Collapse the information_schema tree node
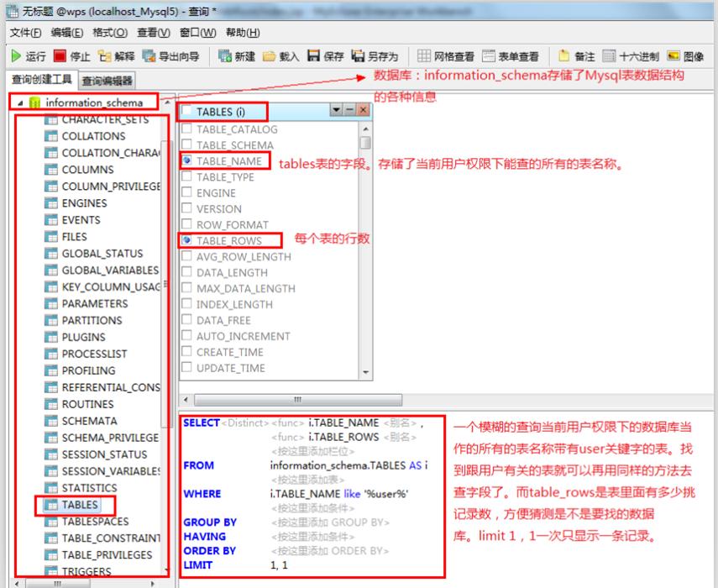 tap(19, 103)
